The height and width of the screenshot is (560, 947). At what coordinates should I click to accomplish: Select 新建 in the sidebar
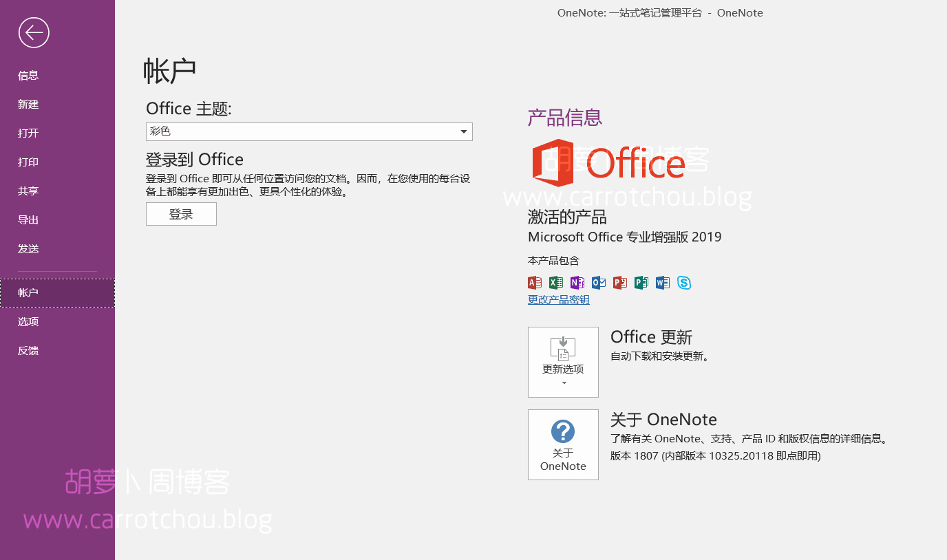pos(57,105)
